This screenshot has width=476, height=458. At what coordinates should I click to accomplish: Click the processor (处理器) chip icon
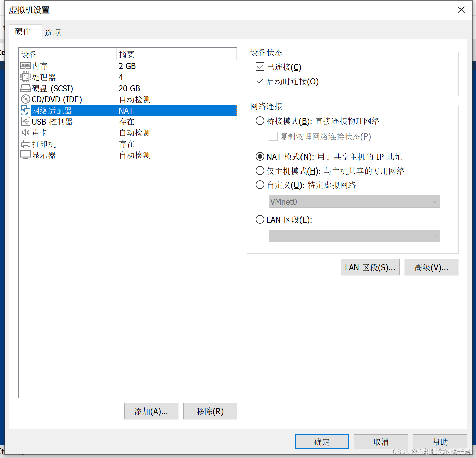pos(26,77)
